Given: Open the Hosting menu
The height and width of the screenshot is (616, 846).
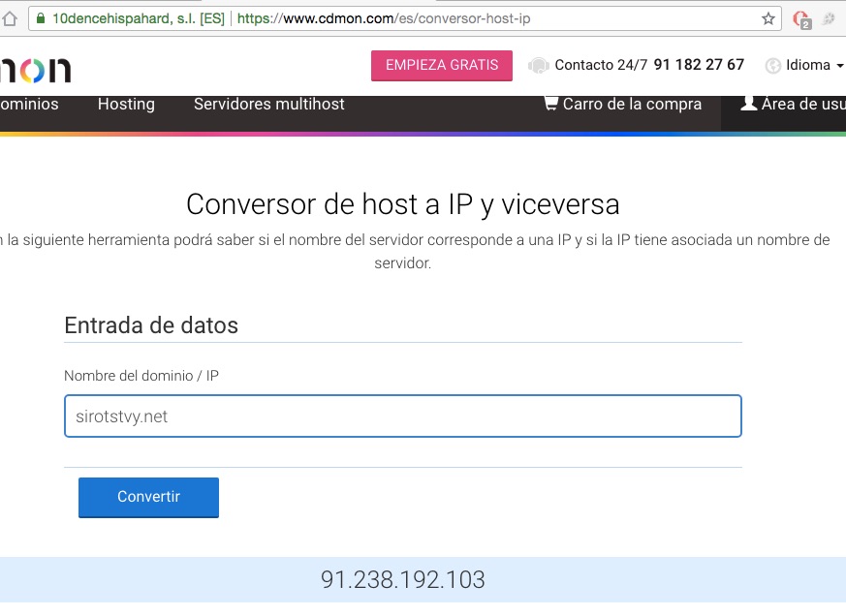Looking at the screenshot, I should pyautogui.click(x=126, y=104).
